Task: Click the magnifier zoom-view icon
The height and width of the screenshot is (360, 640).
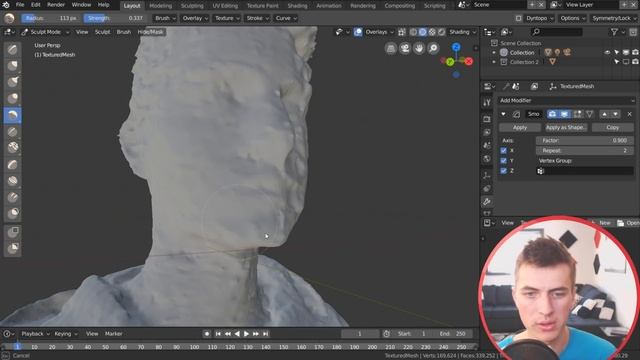Action: 433,49
